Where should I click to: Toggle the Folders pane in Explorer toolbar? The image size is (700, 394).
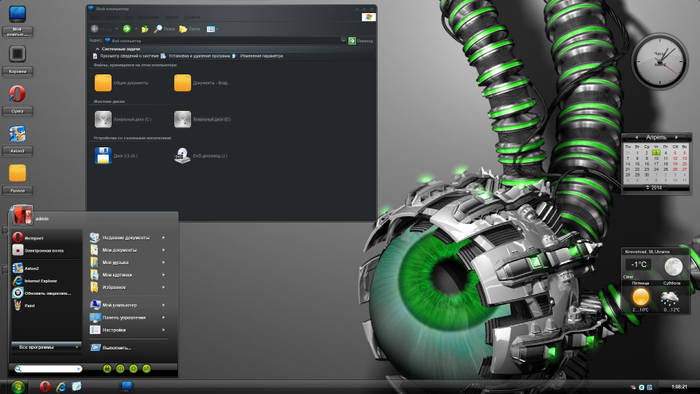coord(183,29)
